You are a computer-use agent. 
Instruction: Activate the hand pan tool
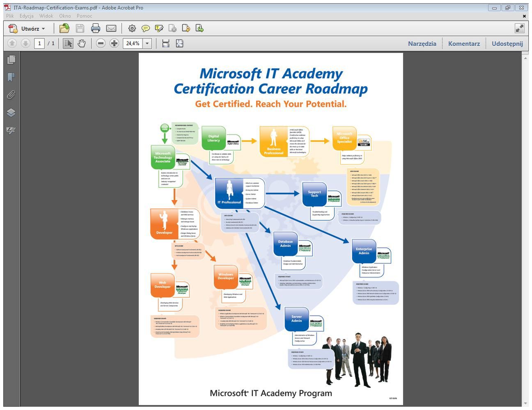click(x=82, y=43)
